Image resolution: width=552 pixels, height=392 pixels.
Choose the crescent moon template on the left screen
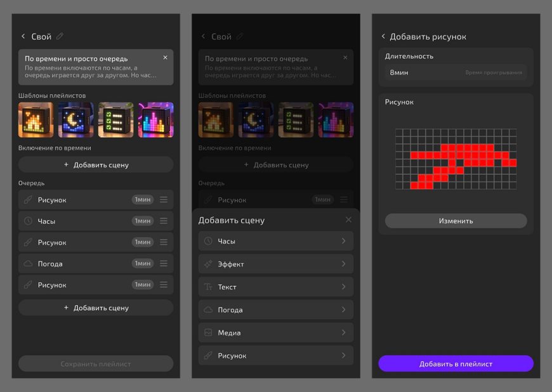point(76,120)
